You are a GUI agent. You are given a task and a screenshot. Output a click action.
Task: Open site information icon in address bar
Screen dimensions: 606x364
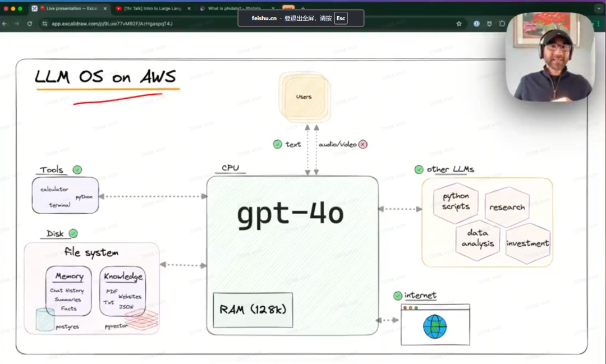45,24
